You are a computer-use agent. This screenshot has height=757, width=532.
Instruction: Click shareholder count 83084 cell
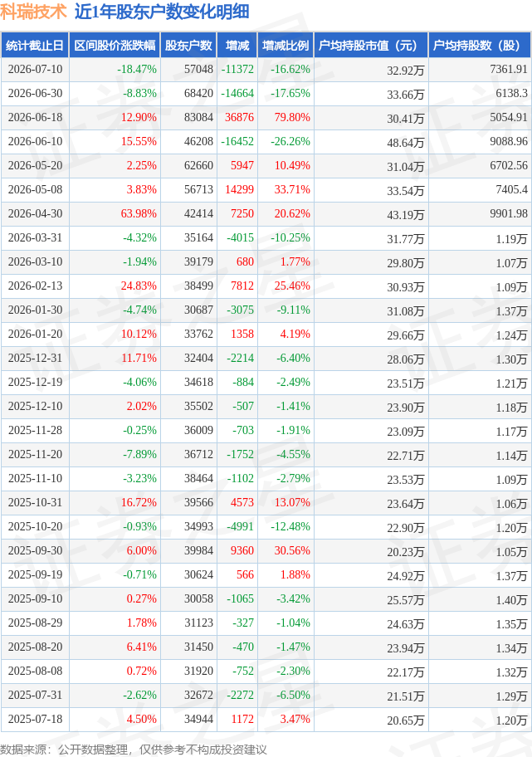point(188,117)
